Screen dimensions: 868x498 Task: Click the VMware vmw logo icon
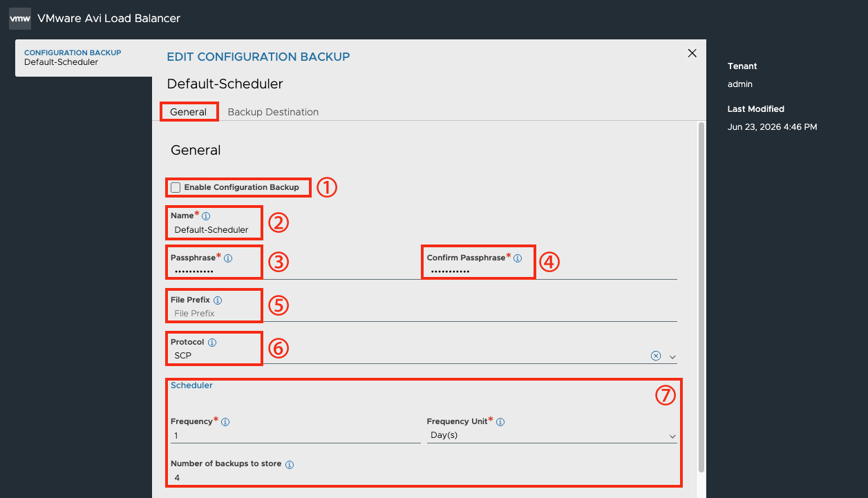pos(20,19)
